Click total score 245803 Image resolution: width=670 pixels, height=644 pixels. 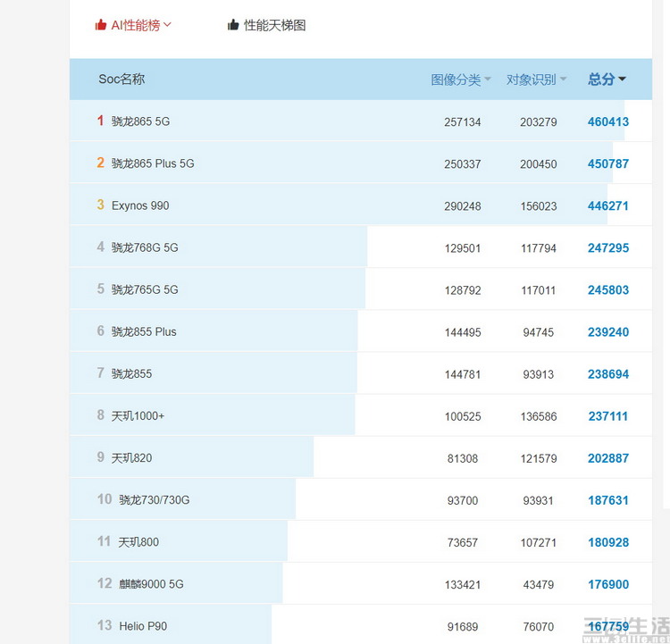point(608,290)
